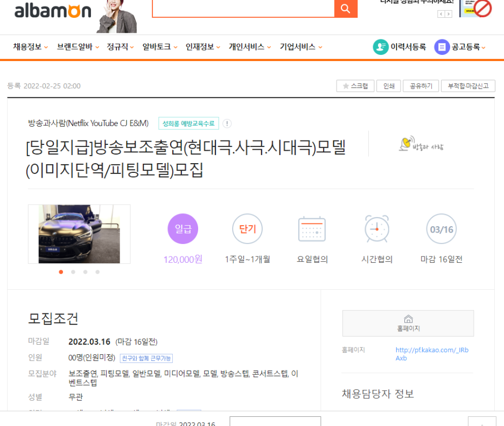Screen dimensions: 504x426
Task: Click the 공고등록 link text
Action: [465, 47]
